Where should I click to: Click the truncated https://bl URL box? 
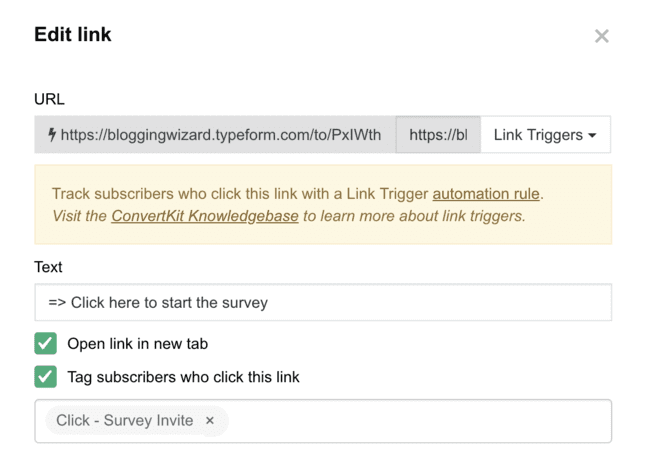pyautogui.click(x=438, y=135)
